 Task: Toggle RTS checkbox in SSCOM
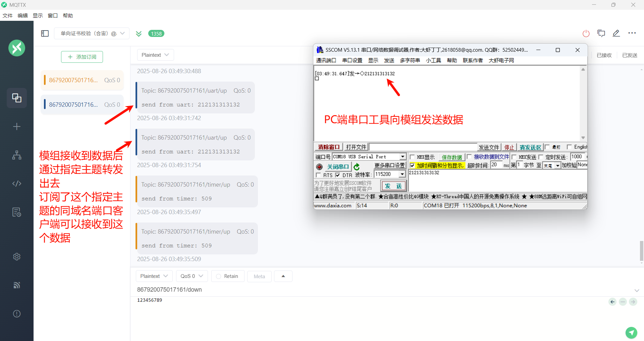click(x=319, y=175)
